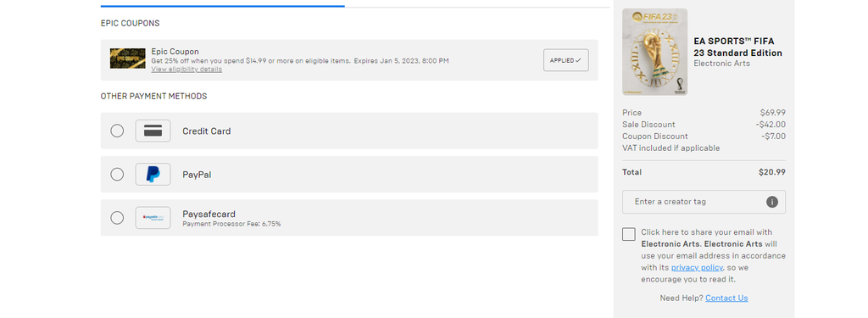
Task: Click the Payment Processor Fee: 6.75% text
Action: (x=231, y=224)
